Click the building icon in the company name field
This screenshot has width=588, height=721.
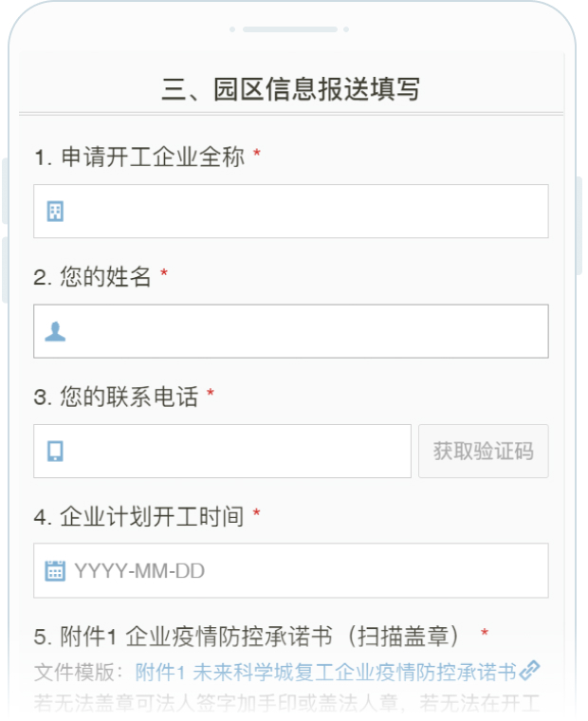(x=55, y=212)
